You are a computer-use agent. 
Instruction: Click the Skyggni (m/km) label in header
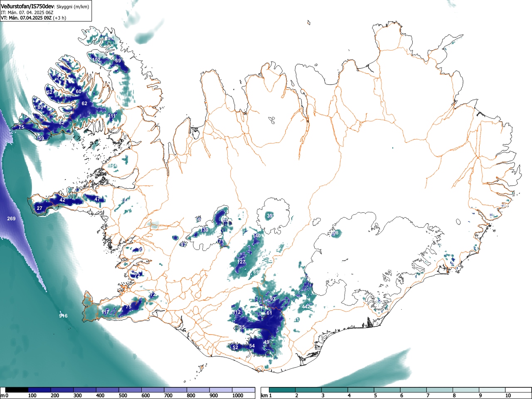pyautogui.click(x=72, y=7)
